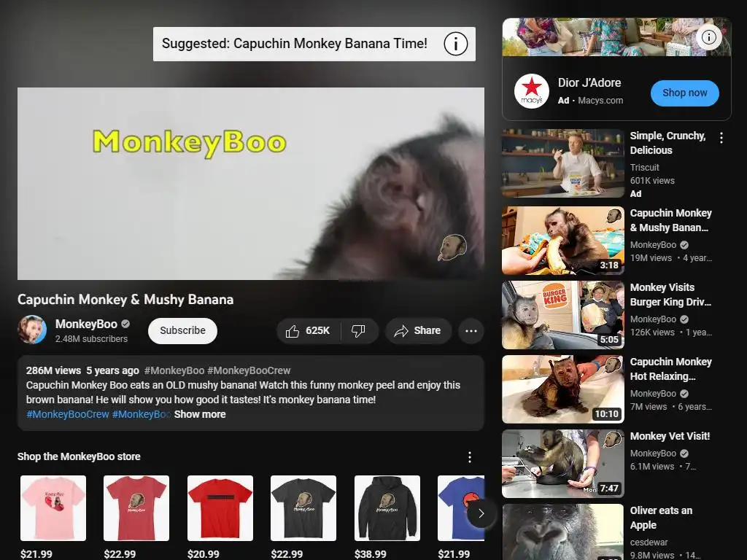Click the 2.48M subscribers text

[91, 339]
